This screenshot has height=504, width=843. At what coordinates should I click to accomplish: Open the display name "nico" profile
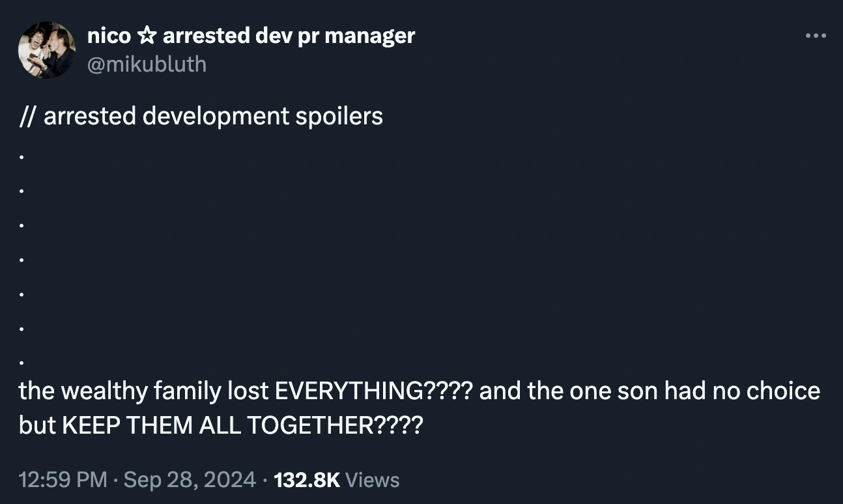pyautogui.click(x=109, y=36)
